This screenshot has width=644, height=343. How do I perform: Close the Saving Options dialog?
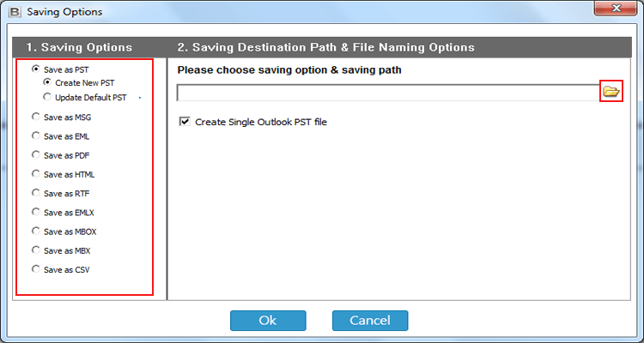pyautogui.click(x=616, y=9)
